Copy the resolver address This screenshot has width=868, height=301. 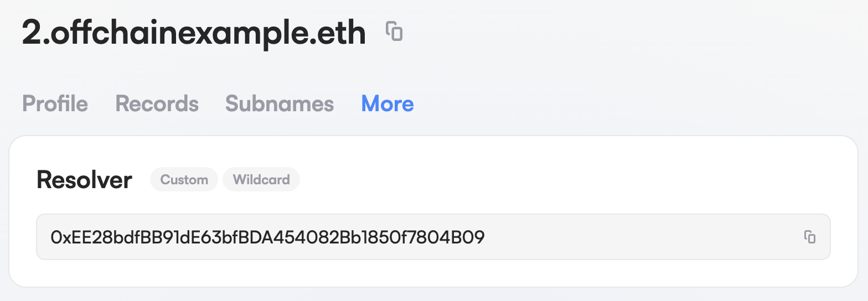809,237
